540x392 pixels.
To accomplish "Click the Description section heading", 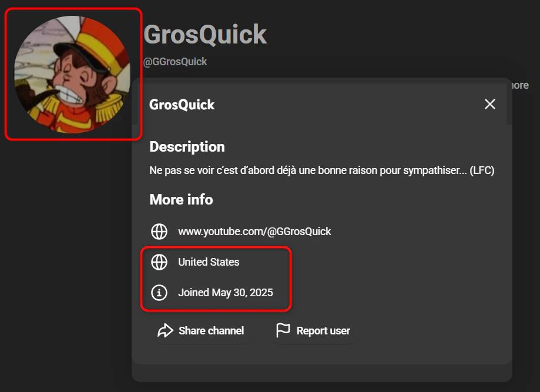I will [187, 146].
